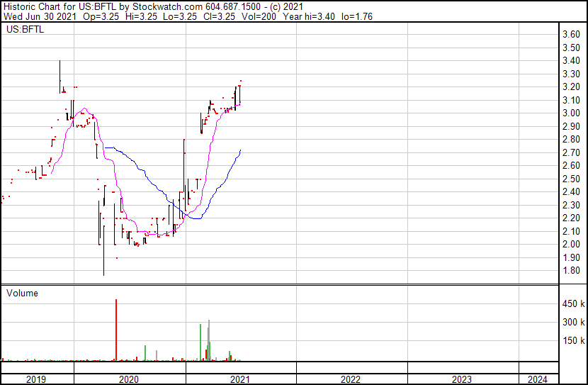The width and height of the screenshot is (588, 385).
Task: Click the 300 k volume axis label
Action: [573, 323]
